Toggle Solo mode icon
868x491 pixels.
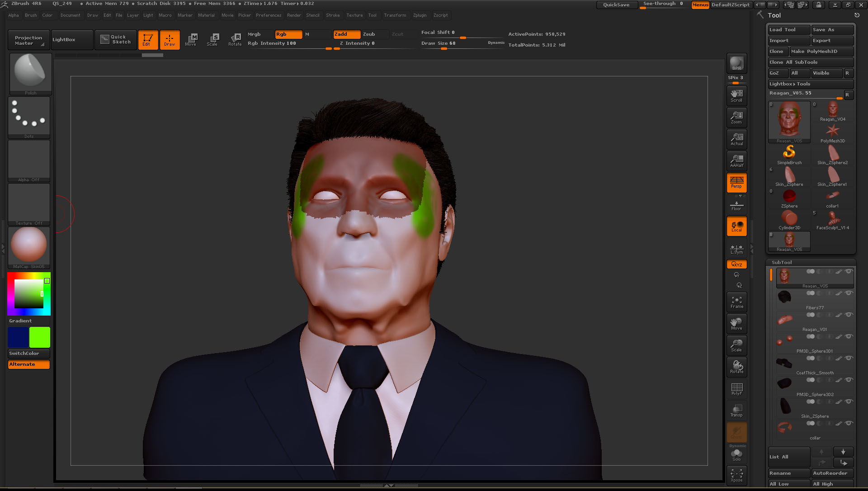(736, 454)
